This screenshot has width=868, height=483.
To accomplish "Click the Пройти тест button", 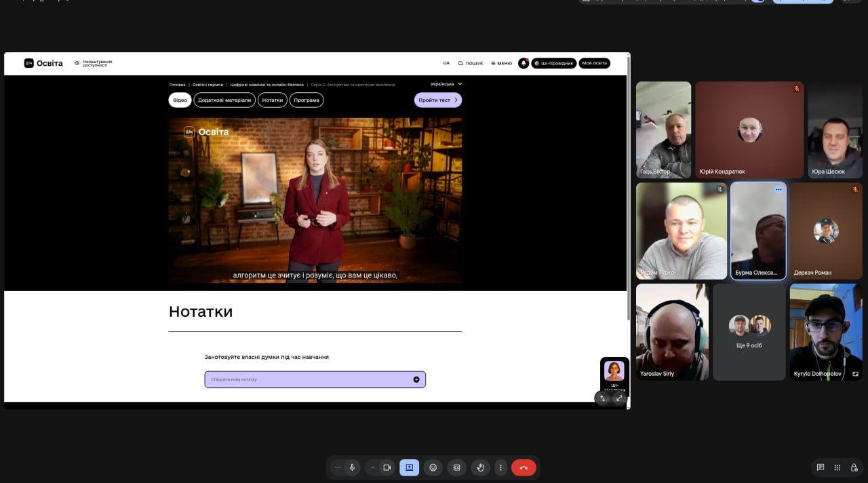I will point(438,100).
